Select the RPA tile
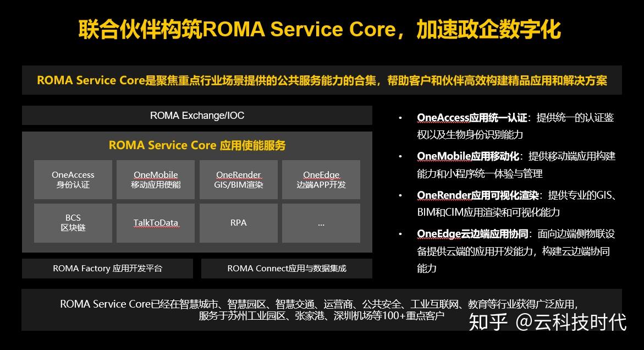The width and height of the screenshot is (644, 350). 239,223
